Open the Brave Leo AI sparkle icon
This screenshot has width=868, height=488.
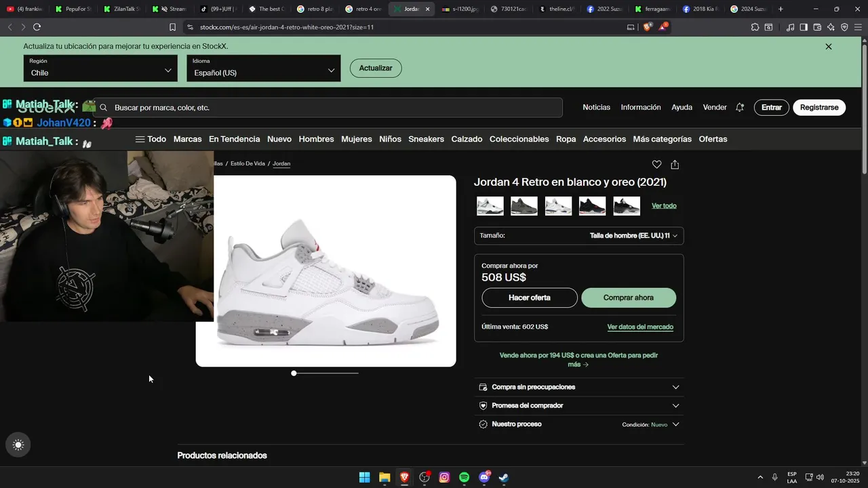coord(831,27)
